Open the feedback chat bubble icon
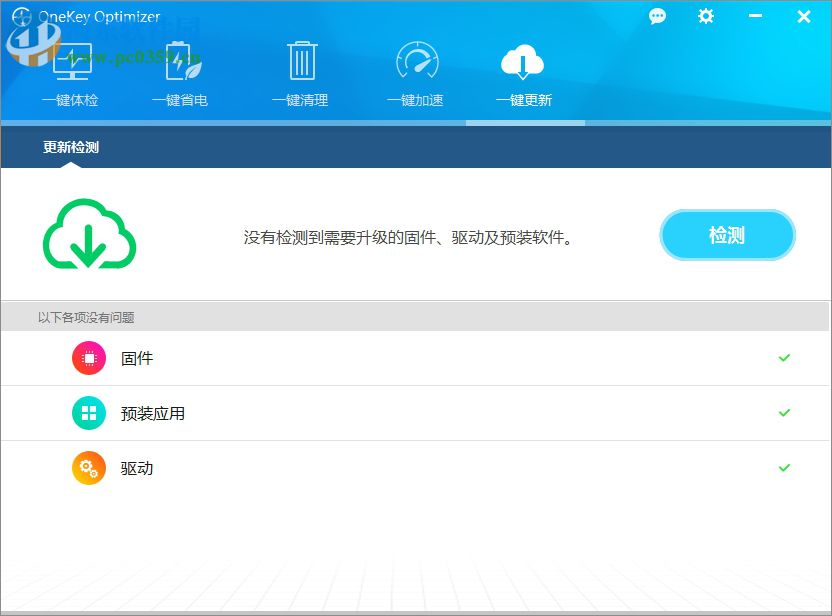This screenshot has width=832, height=616. tap(657, 16)
